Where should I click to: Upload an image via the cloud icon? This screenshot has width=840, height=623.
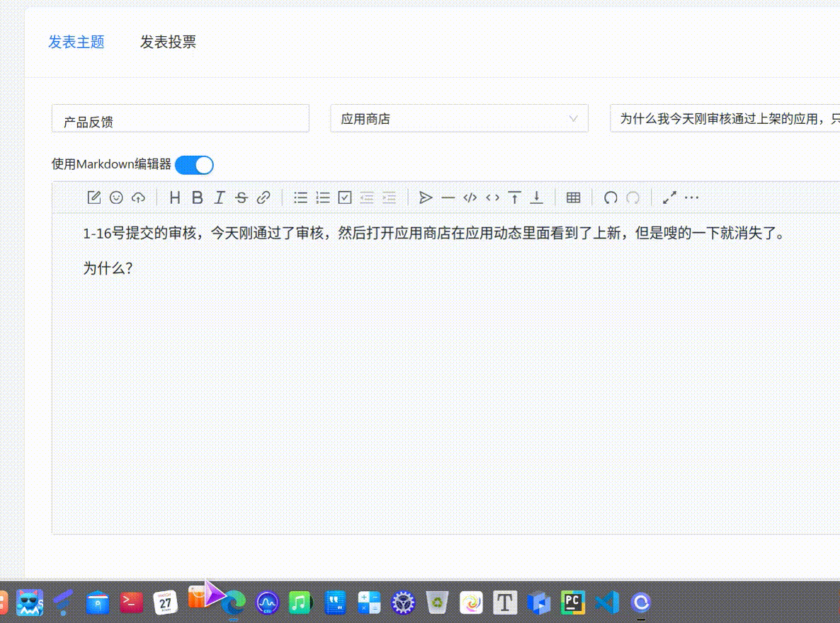(x=138, y=198)
